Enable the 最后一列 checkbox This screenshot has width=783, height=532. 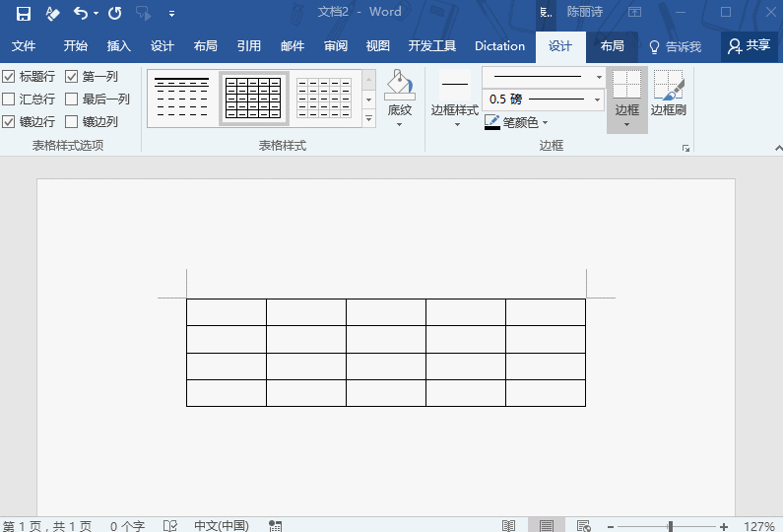tap(72, 99)
